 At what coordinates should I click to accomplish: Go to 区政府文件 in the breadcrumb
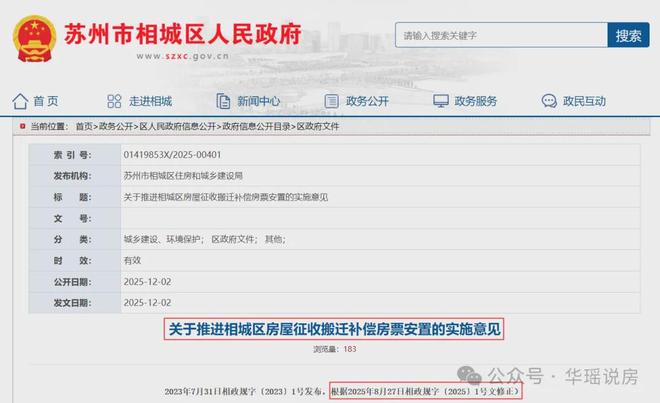[317, 126]
